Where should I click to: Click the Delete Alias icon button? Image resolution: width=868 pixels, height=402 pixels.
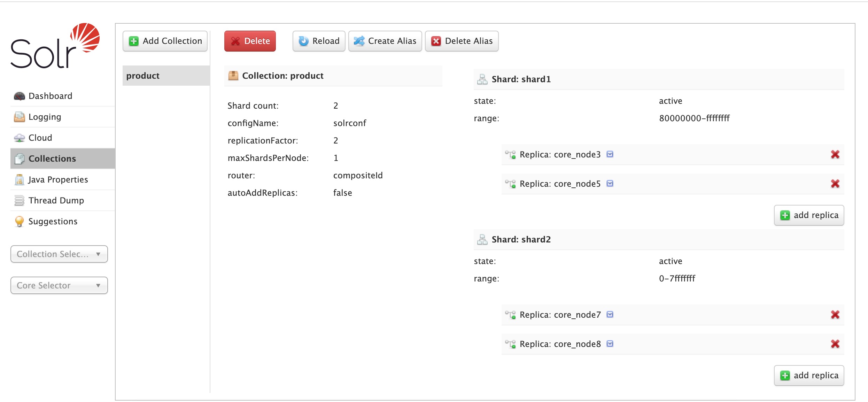pyautogui.click(x=438, y=40)
